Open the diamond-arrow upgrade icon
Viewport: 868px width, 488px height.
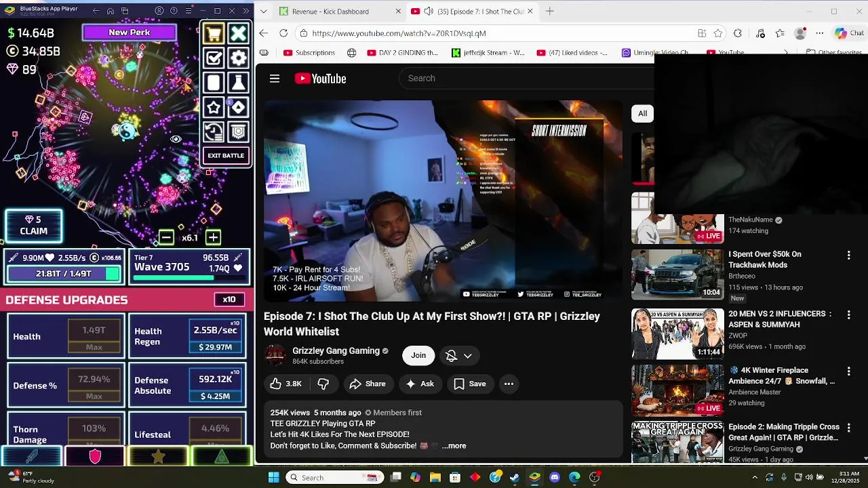coord(239,107)
